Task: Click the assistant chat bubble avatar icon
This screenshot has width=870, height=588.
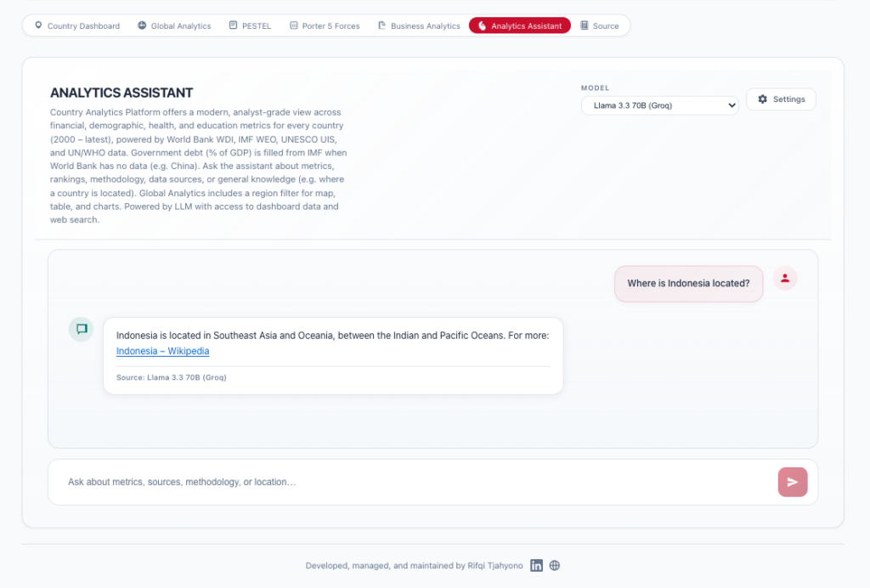Action: click(82, 330)
